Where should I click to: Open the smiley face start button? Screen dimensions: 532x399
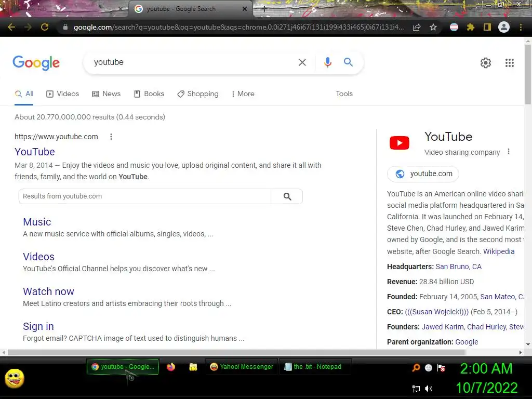(x=15, y=378)
